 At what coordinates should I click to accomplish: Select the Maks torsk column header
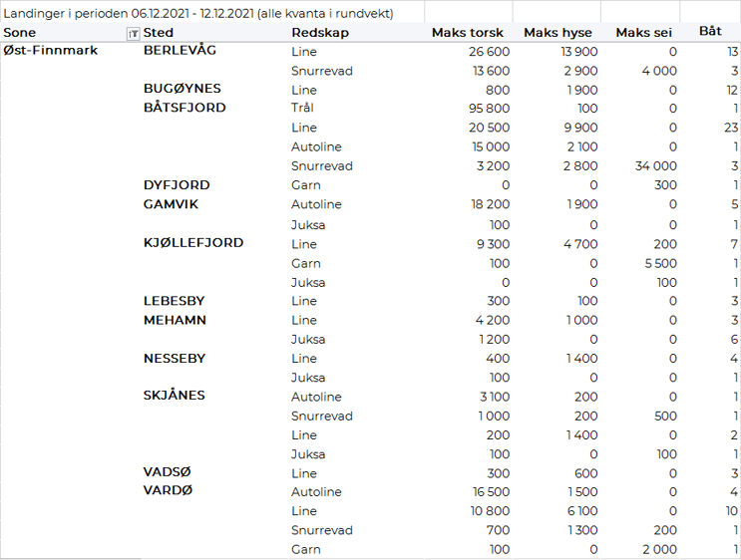coord(467,33)
